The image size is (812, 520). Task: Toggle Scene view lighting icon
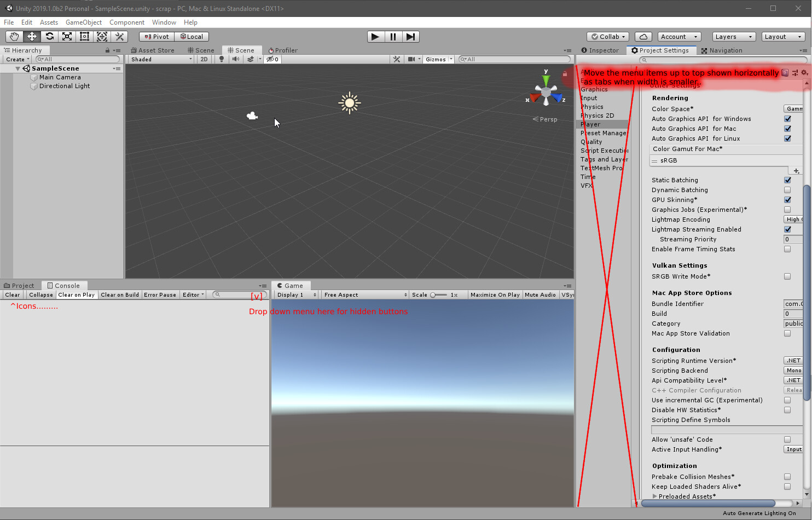(221, 59)
